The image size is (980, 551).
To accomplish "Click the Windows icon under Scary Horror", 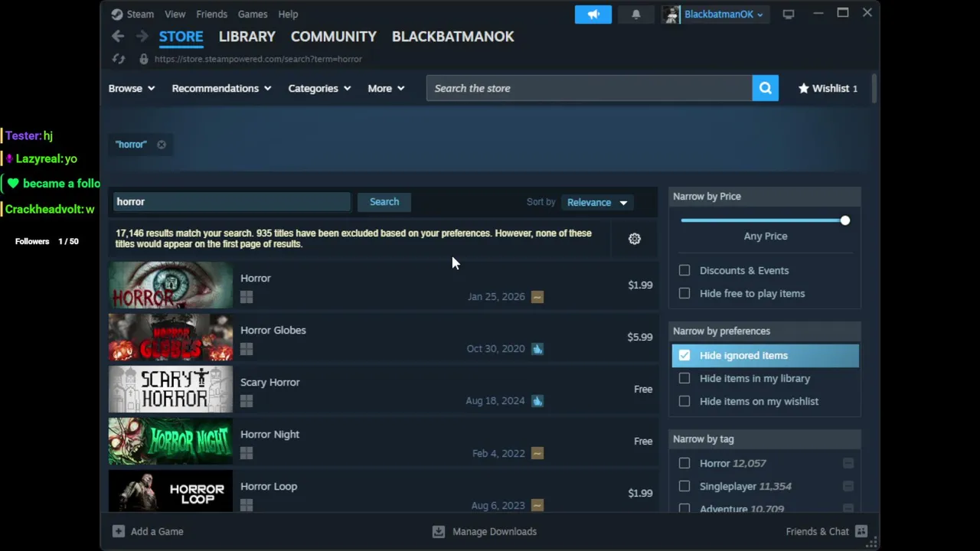I will coord(247,401).
